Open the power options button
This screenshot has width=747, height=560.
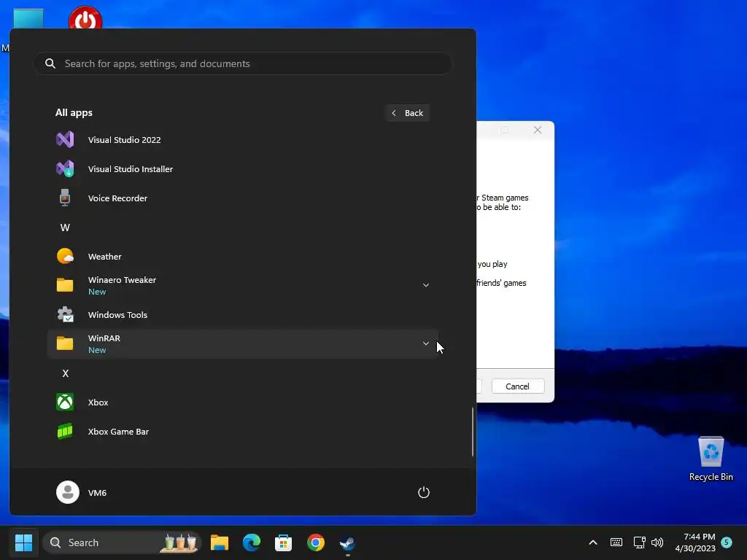click(424, 492)
